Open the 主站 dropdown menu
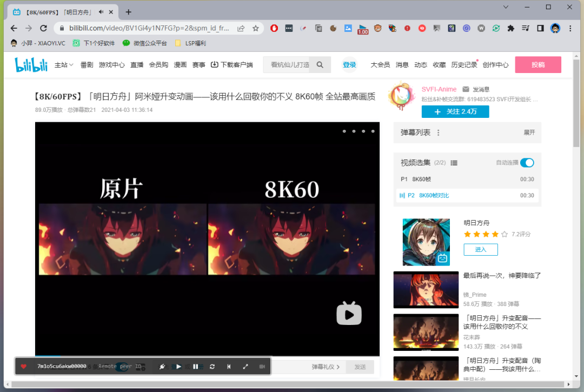The width and height of the screenshot is (584, 392). (x=63, y=64)
